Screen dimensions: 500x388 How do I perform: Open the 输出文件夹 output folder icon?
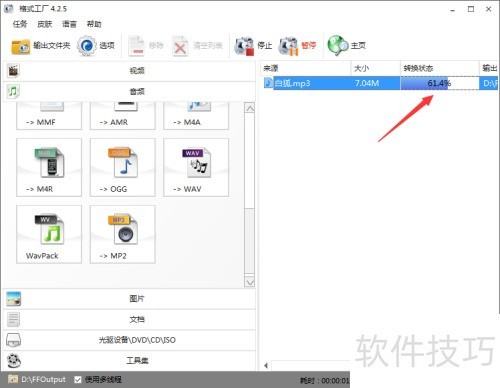pos(21,46)
